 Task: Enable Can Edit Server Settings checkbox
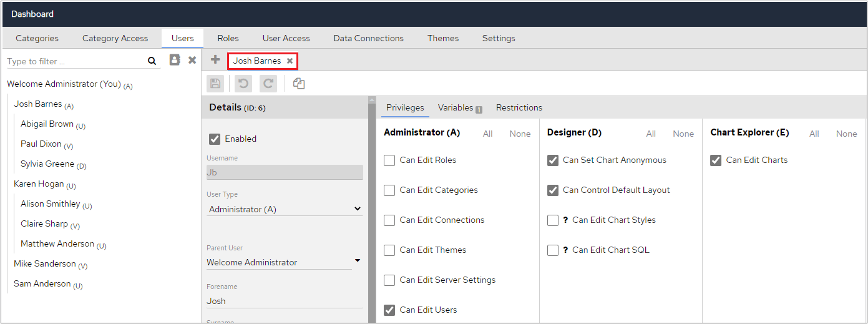[x=389, y=280]
